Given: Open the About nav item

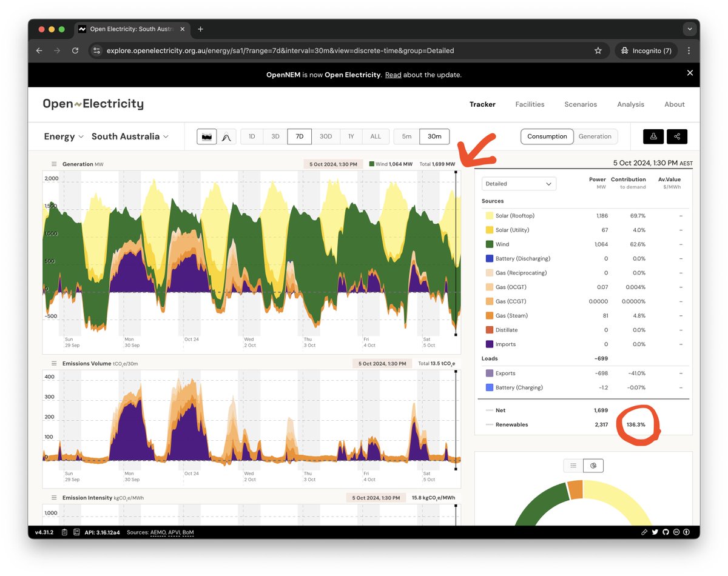Looking at the screenshot, I should [x=675, y=104].
